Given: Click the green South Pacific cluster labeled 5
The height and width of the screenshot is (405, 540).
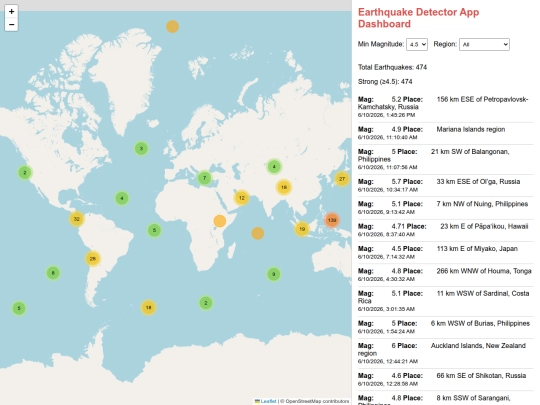Looking at the screenshot, I should coord(19,308).
